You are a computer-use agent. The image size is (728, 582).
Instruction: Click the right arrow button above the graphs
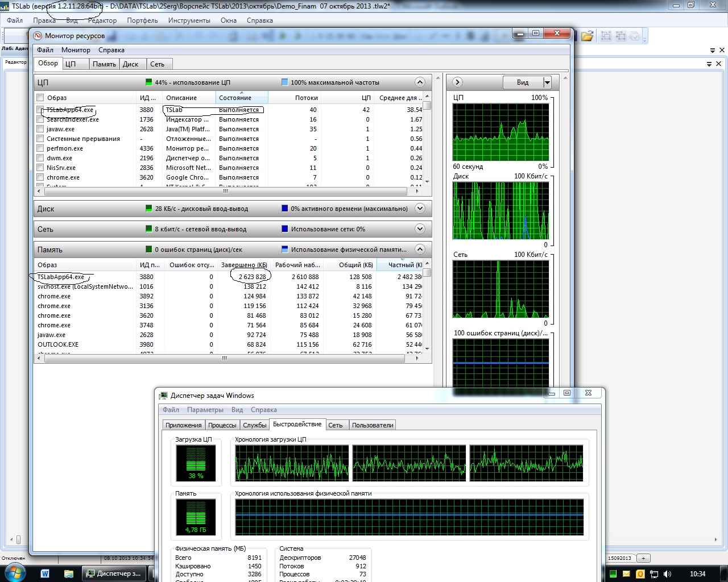click(x=457, y=82)
